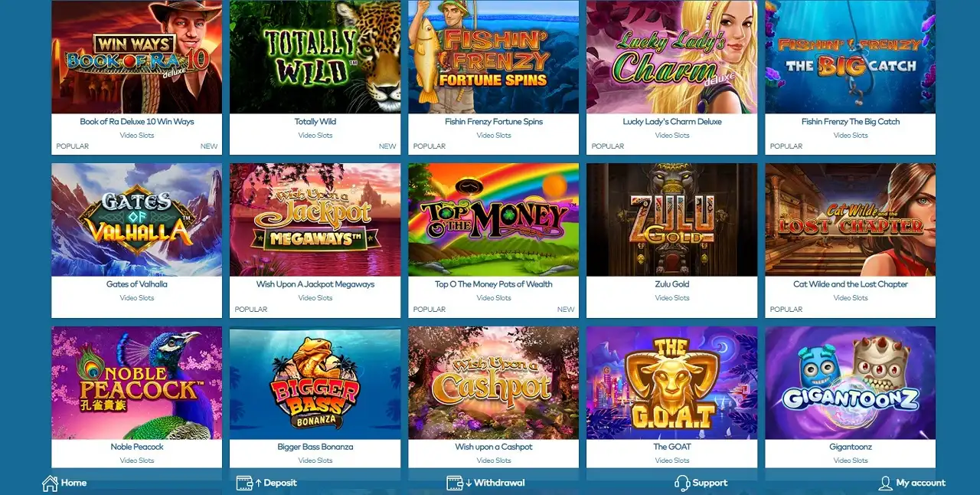Click the My account person icon
Viewport: 980px width, 495px height.
[885, 483]
